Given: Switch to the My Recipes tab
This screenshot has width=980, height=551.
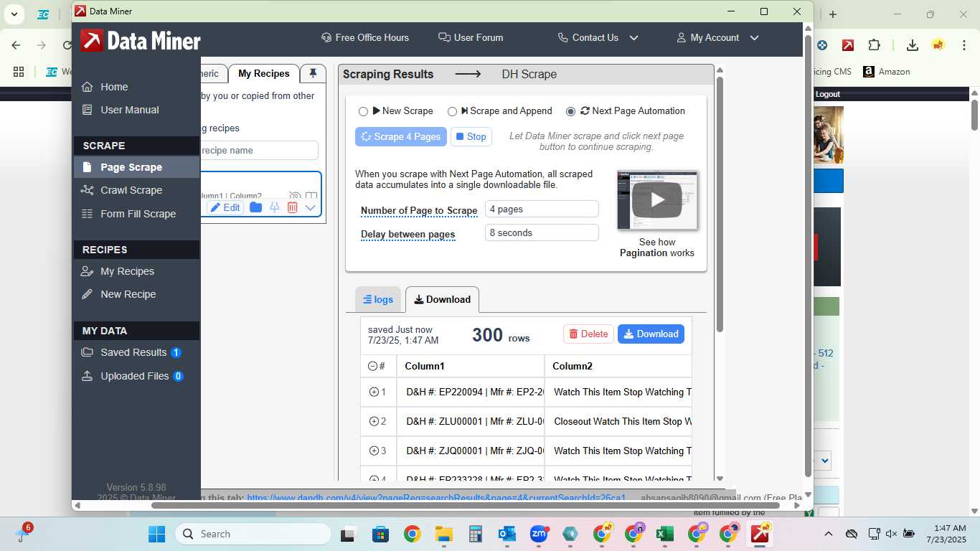Looking at the screenshot, I should [264, 74].
